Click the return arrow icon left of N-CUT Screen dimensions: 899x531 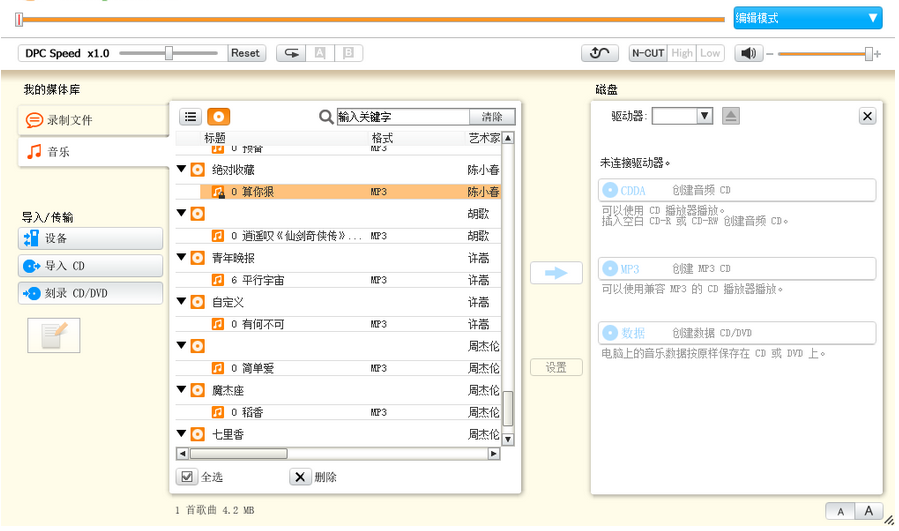599,53
